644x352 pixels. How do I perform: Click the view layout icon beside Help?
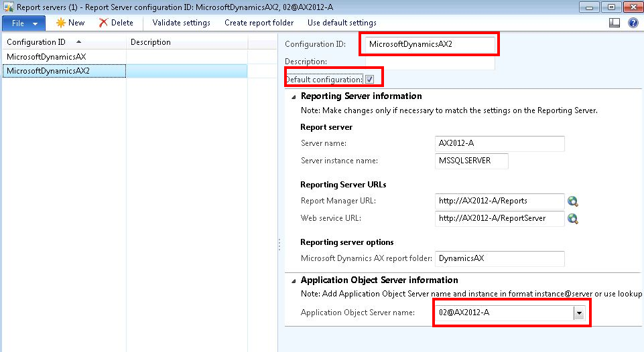coord(615,23)
